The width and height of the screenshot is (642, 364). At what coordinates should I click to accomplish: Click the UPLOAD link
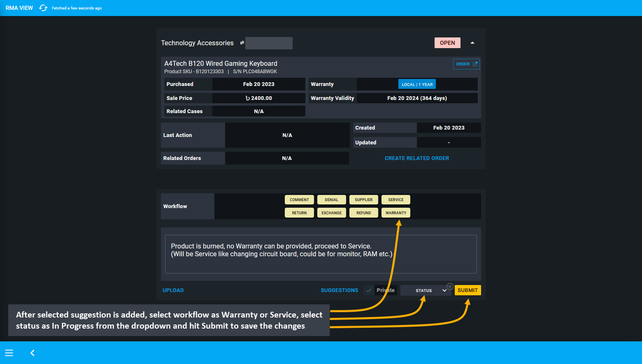(173, 290)
